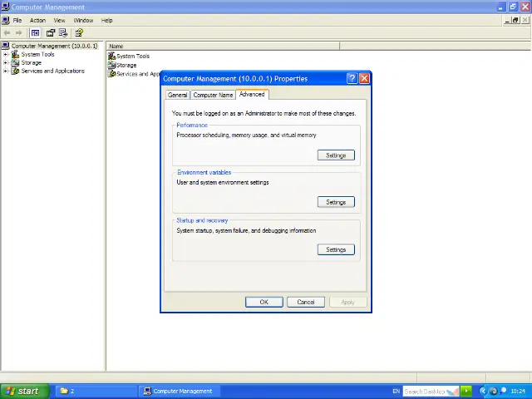Viewport: 532px width, 399px height.
Task: Expand the Storage tree node
Action: 5,63
